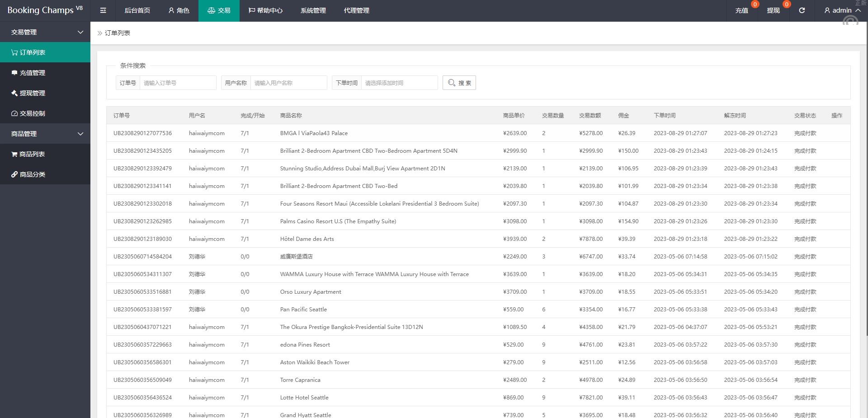Collapse the 交易管理 sidebar group

tap(45, 32)
